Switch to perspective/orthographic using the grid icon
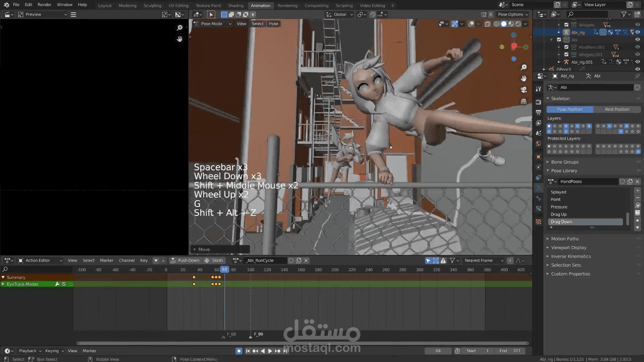This screenshot has height=362, width=644. click(x=524, y=101)
